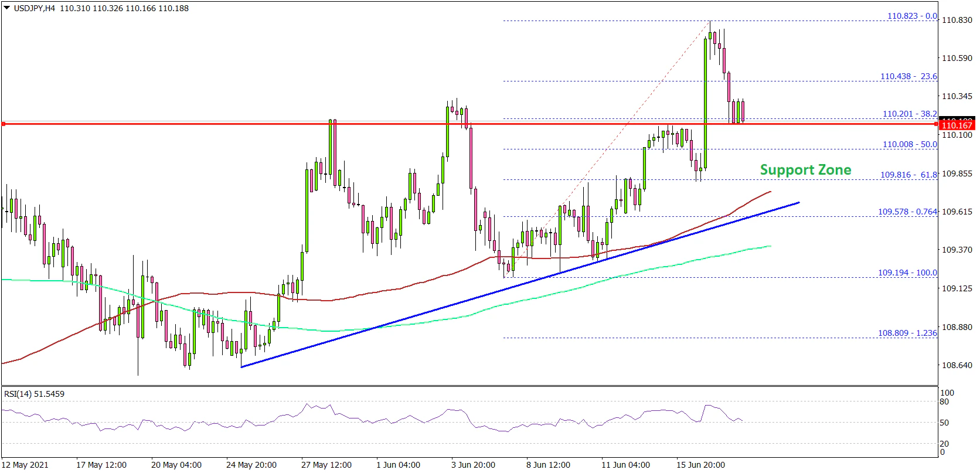
Task: Select the USDJPY,H4 chart title text
Action: 34,8
